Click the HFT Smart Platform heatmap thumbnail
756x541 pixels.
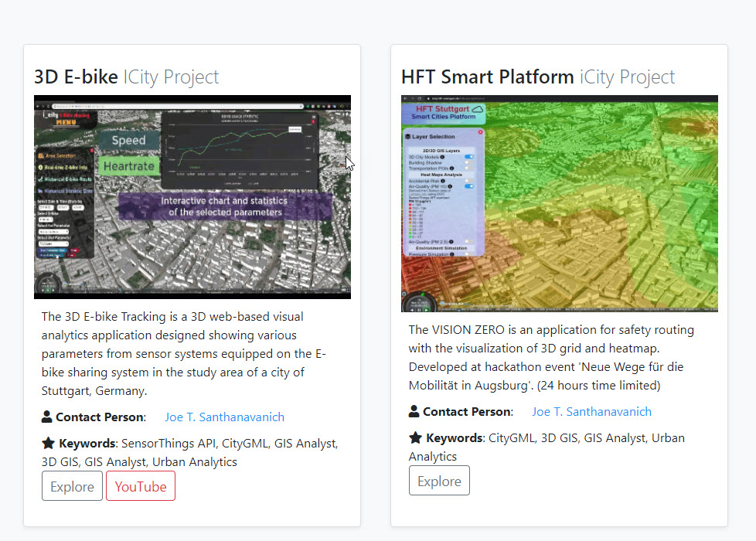tap(560, 203)
